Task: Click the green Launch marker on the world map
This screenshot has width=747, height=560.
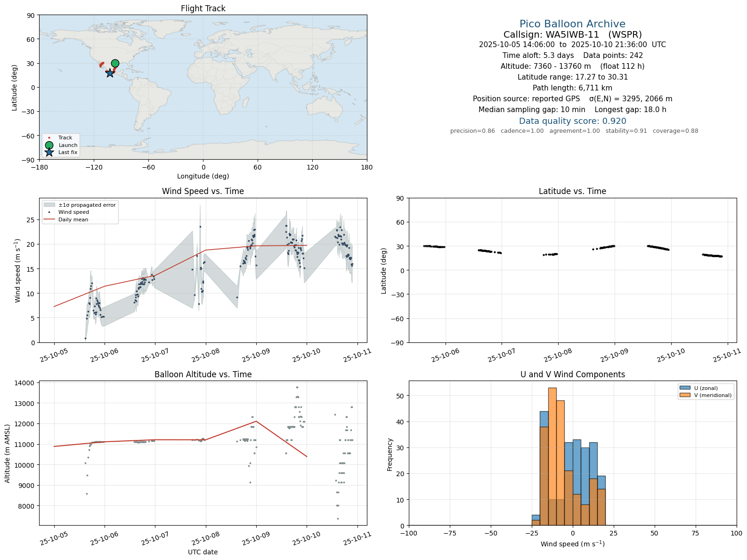Action: tap(115, 64)
